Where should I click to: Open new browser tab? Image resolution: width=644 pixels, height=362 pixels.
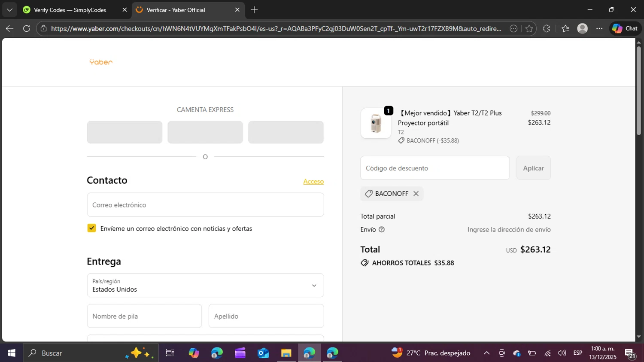click(x=254, y=10)
